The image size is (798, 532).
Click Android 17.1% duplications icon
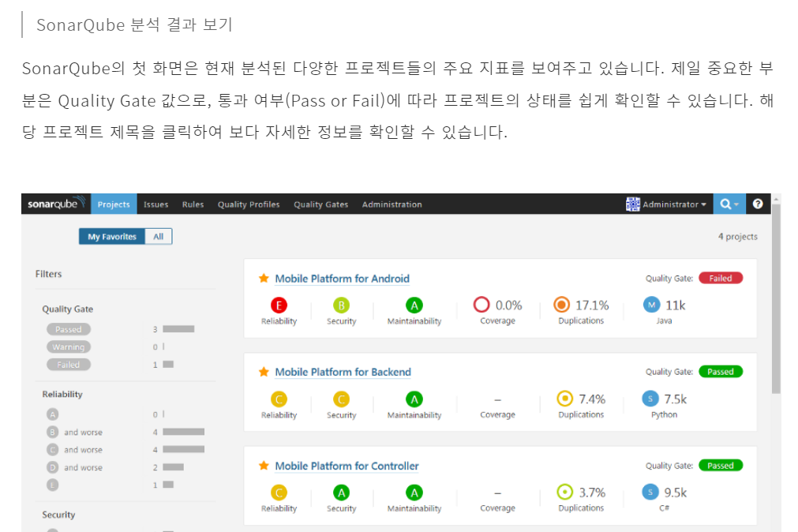[x=562, y=305]
